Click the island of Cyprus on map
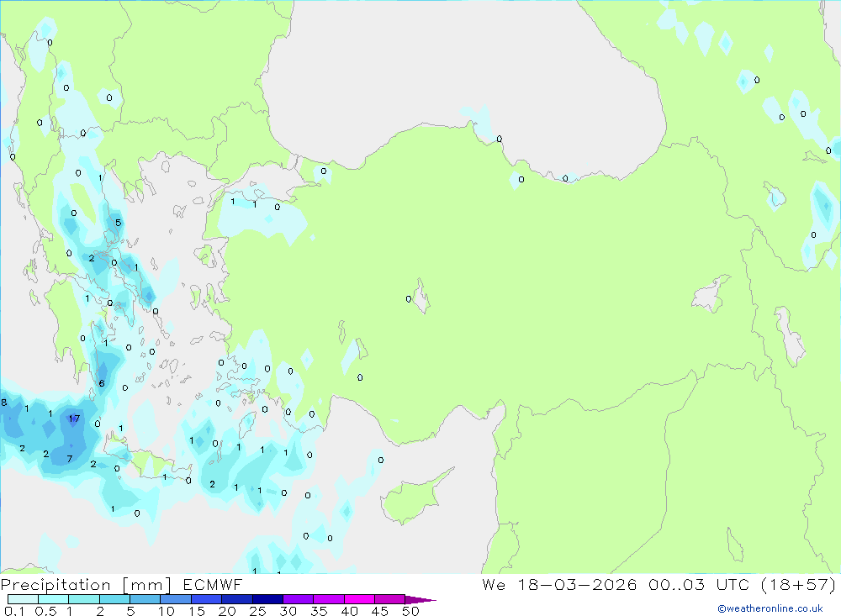The width and height of the screenshot is (841, 616). tap(410, 500)
